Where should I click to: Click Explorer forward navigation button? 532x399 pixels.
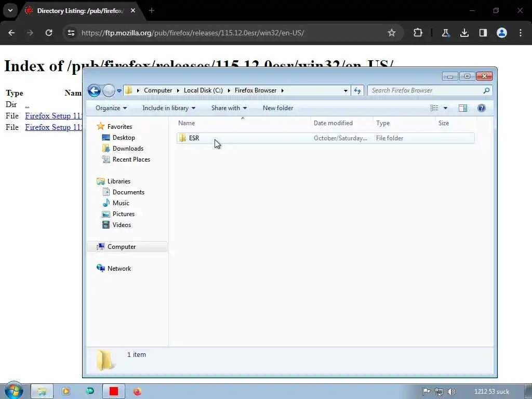pyautogui.click(x=109, y=90)
